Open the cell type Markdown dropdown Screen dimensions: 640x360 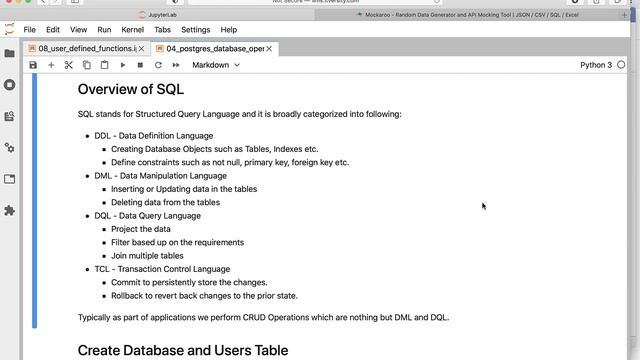(216, 65)
